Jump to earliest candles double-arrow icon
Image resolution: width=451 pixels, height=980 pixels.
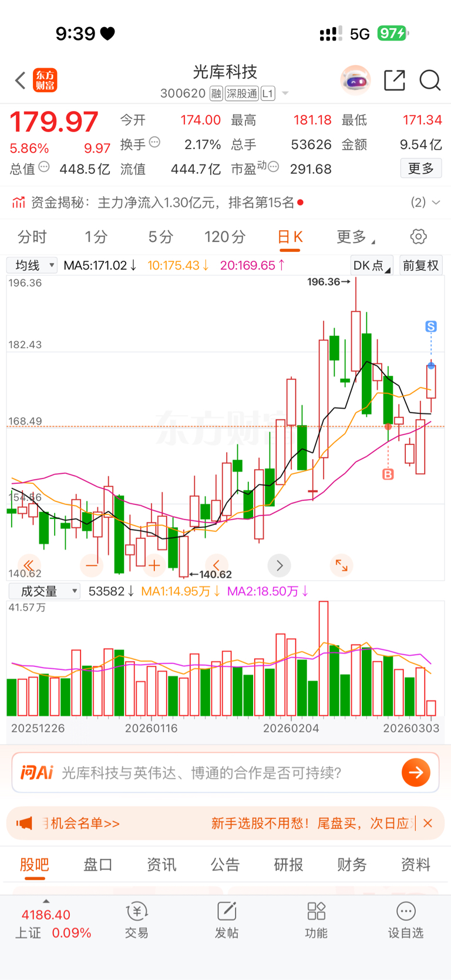29,565
